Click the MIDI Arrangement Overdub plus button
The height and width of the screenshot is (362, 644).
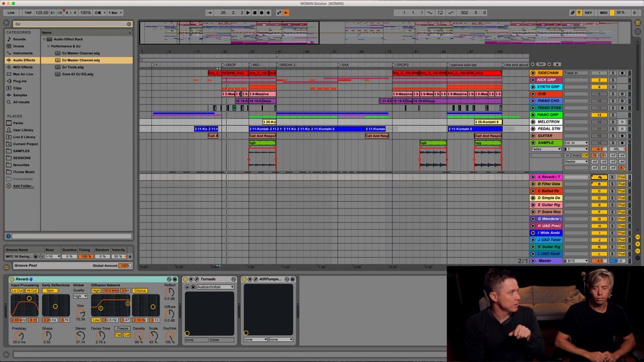click(x=268, y=13)
